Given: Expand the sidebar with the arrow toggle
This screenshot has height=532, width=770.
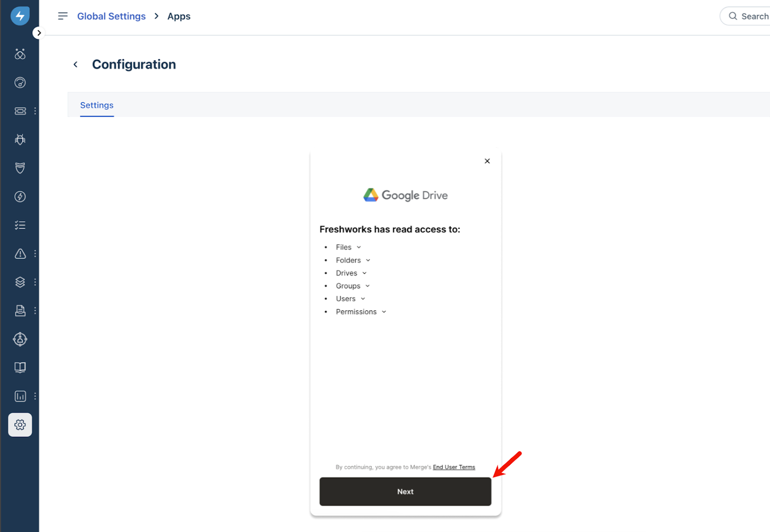Looking at the screenshot, I should click(38, 33).
